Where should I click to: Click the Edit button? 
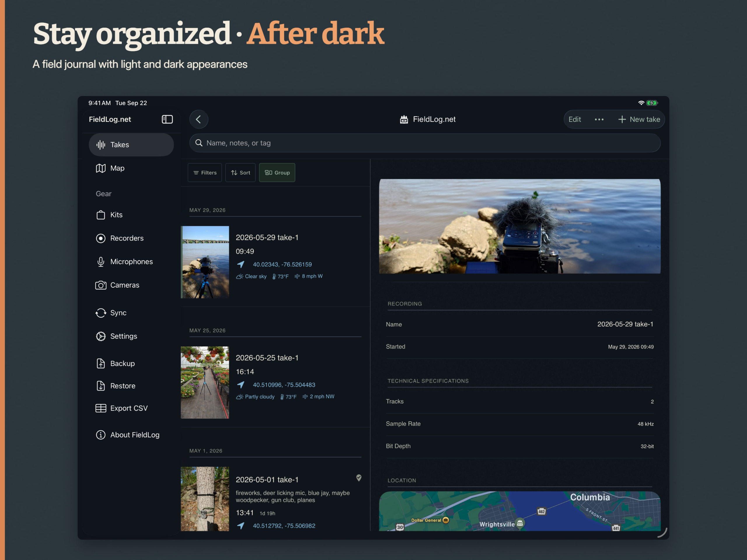pyautogui.click(x=575, y=120)
